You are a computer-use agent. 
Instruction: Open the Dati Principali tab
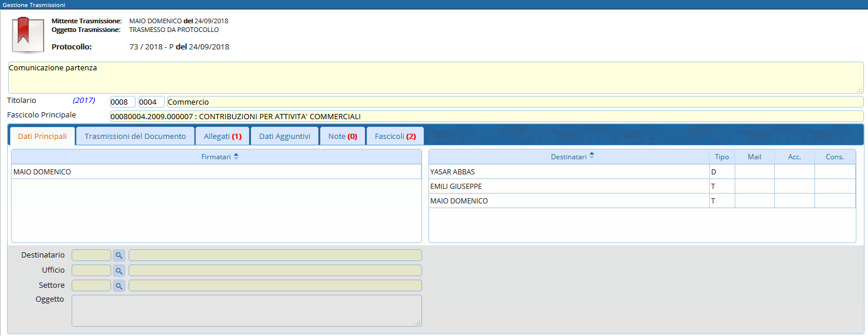click(x=42, y=136)
